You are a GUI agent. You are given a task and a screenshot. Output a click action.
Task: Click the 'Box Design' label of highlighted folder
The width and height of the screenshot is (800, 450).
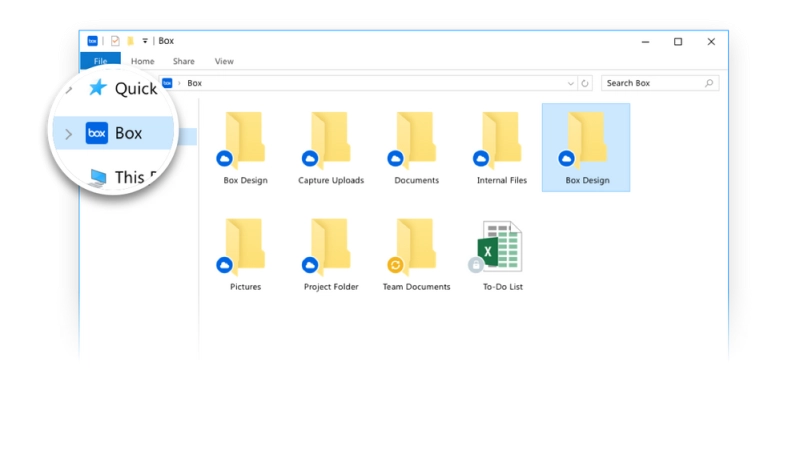[587, 180]
